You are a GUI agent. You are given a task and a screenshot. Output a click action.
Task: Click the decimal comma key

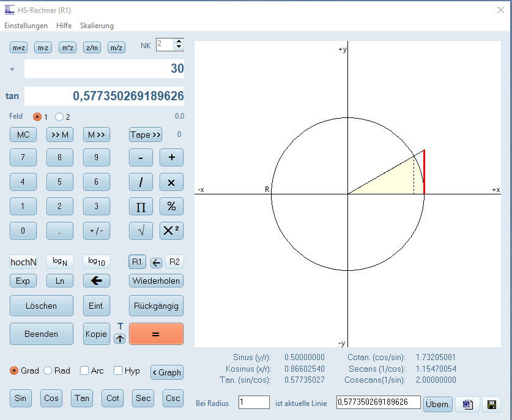tap(60, 231)
